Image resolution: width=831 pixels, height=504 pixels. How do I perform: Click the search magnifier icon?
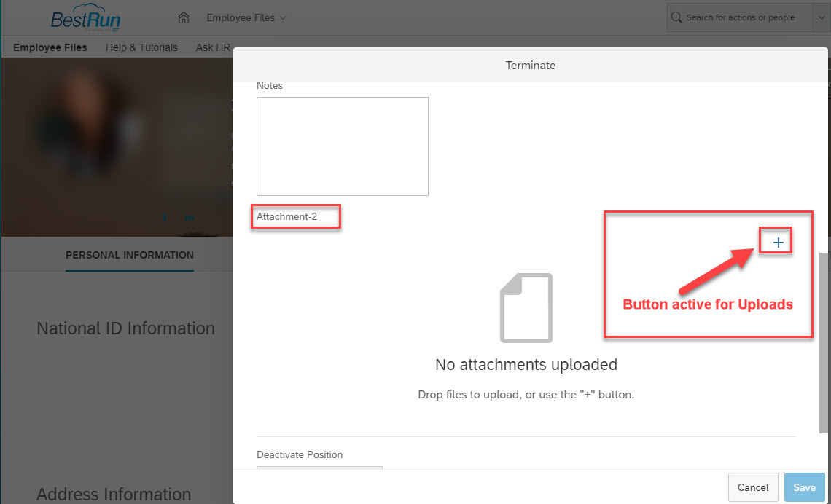click(676, 17)
